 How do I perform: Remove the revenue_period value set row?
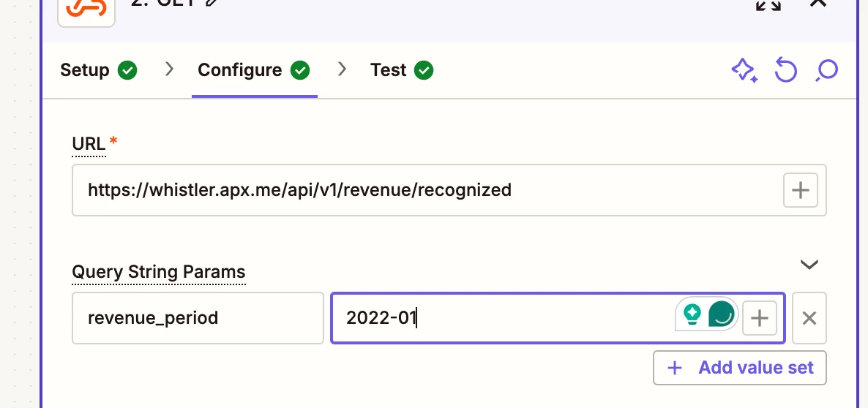point(809,318)
